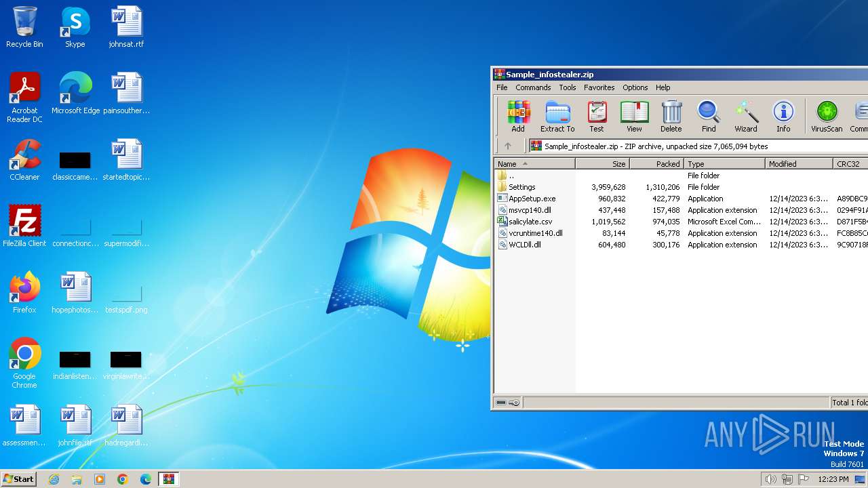The width and height of the screenshot is (868, 488).
Task: Click the Add toolbar icon in WinRAR
Action: point(518,116)
